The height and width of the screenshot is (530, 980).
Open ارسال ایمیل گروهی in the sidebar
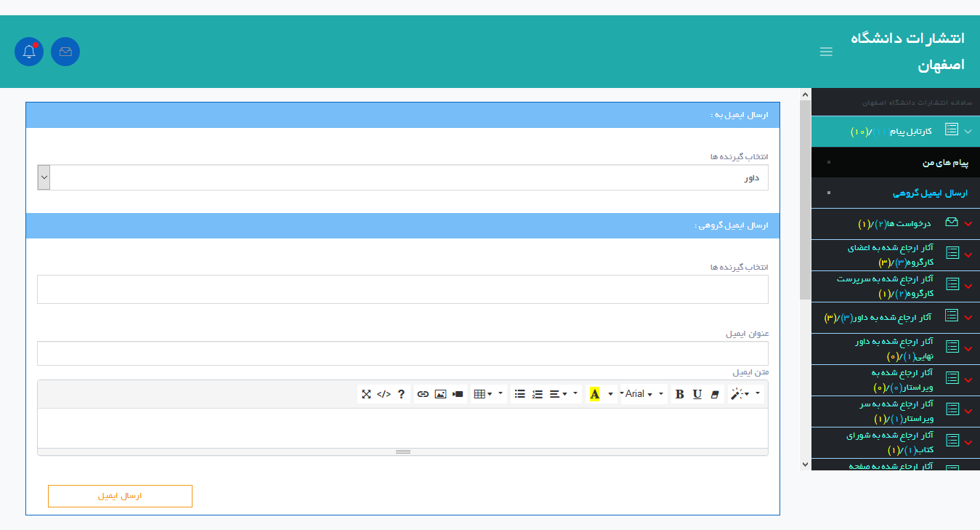(930, 193)
